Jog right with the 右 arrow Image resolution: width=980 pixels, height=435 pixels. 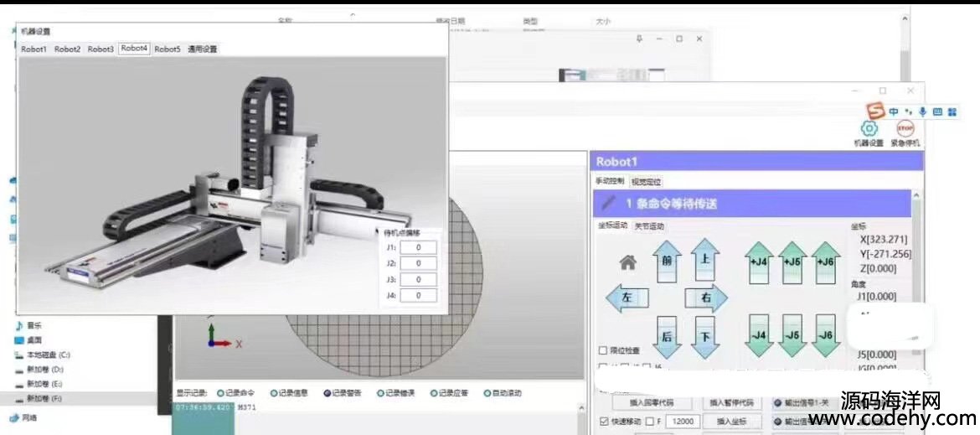click(x=706, y=298)
